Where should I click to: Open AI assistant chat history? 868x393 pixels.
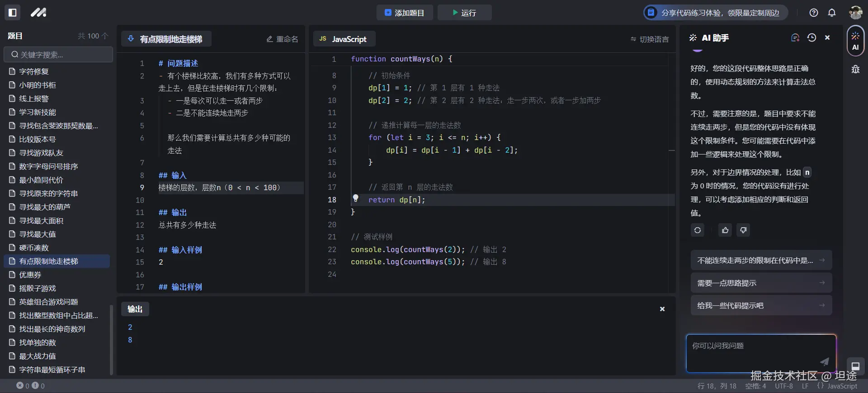pos(811,38)
